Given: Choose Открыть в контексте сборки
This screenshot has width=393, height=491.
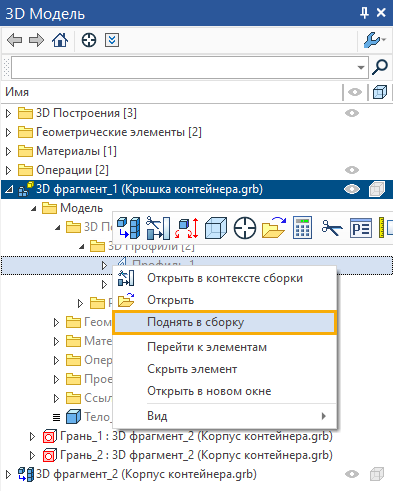Looking at the screenshot, I should point(225,278).
